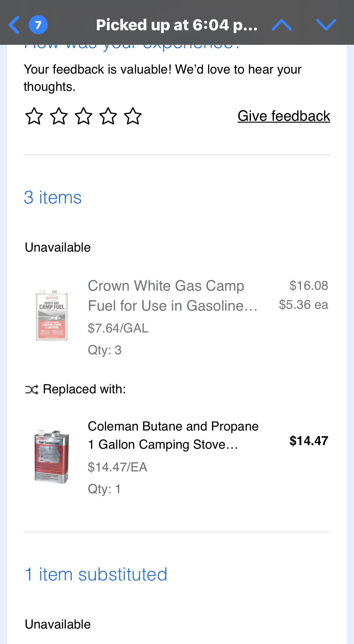This screenshot has width=354, height=644.
Task: Tap the shuffle icon beside Replaced with
Action: tap(31, 390)
